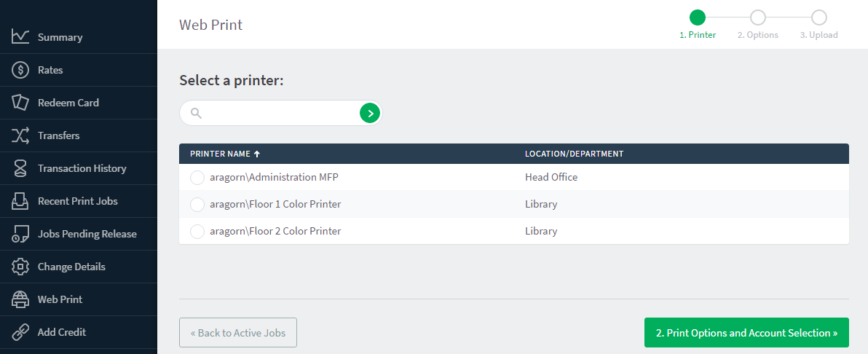Select aragorn\Administration MFP radio button
The image size is (868, 354).
pos(197,178)
